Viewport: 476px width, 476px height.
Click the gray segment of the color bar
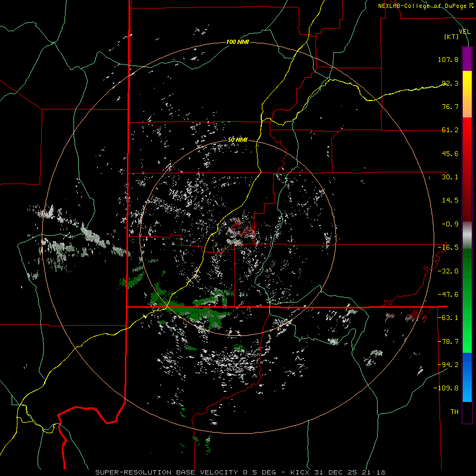coord(467,235)
